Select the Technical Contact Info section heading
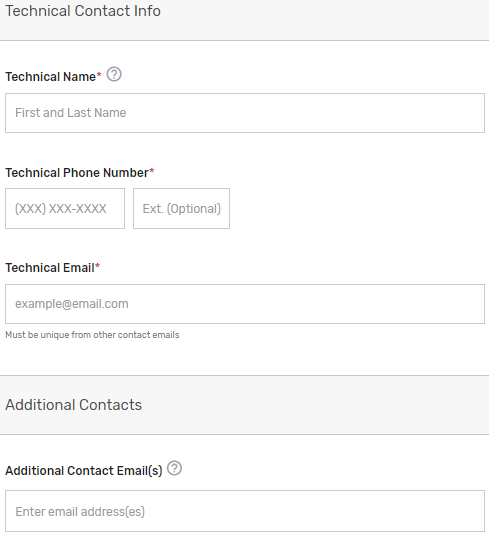The image size is (489, 536). click(83, 11)
